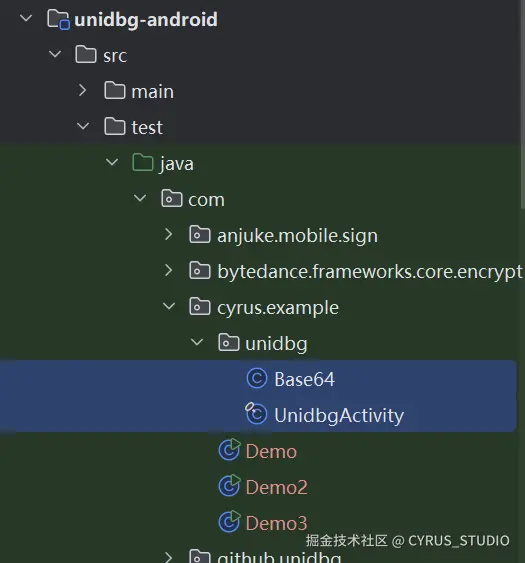Screen dimensions: 525x563
Task: Collapse the unidbg-android module node
Action: (26, 18)
